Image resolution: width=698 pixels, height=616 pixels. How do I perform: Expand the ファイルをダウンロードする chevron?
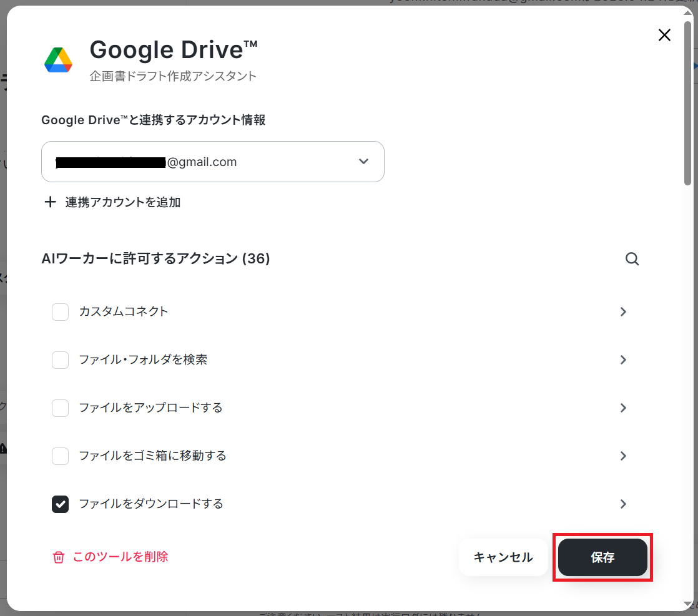[623, 504]
